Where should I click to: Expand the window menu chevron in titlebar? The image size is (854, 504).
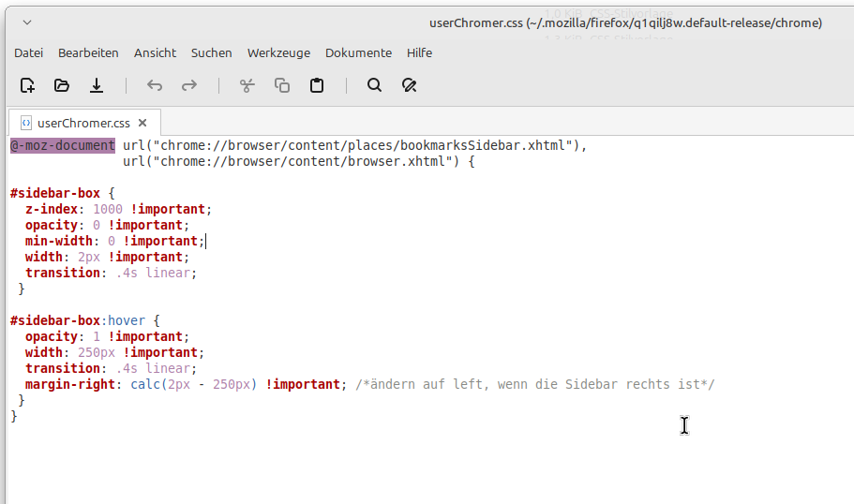coord(27,22)
